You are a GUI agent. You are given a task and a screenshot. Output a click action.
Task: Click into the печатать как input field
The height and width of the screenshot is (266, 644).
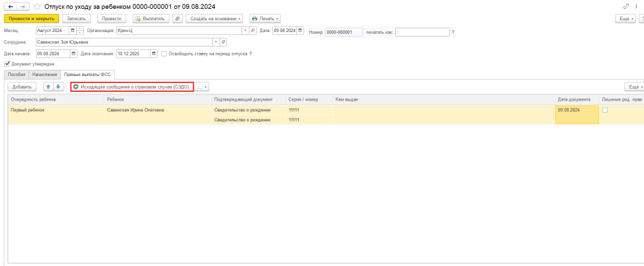tap(421, 31)
